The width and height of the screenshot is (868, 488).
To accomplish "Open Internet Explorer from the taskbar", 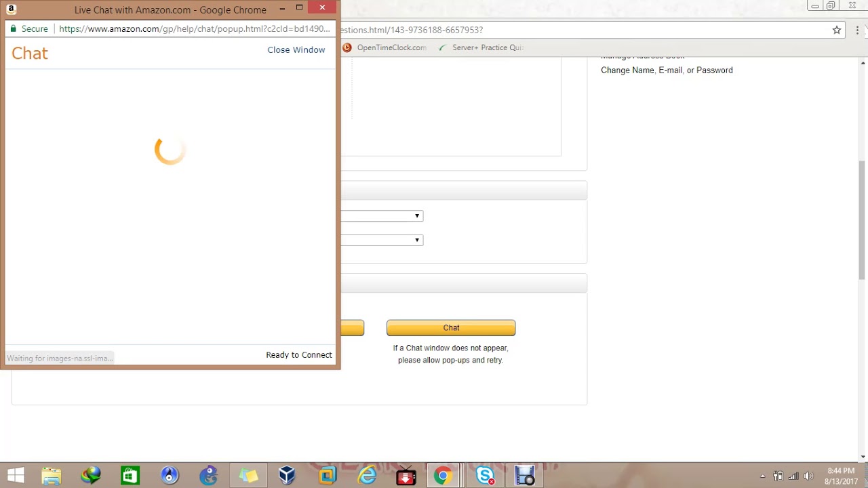I will tap(367, 476).
